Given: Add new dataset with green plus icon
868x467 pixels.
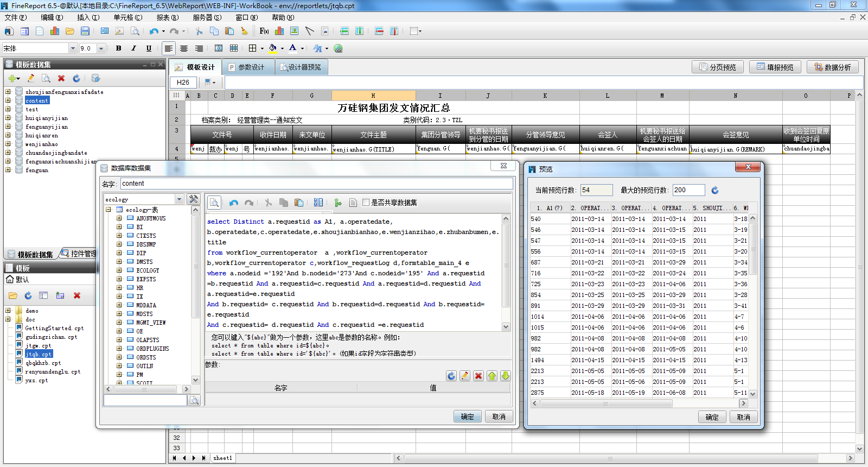Looking at the screenshot, I should tap(12, 79).
